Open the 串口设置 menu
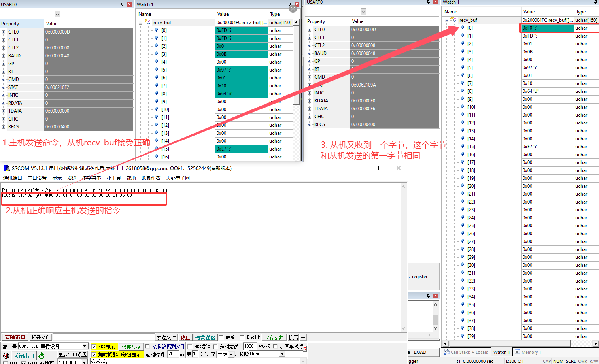Screen dimensions: 599x364 point(37,178)
